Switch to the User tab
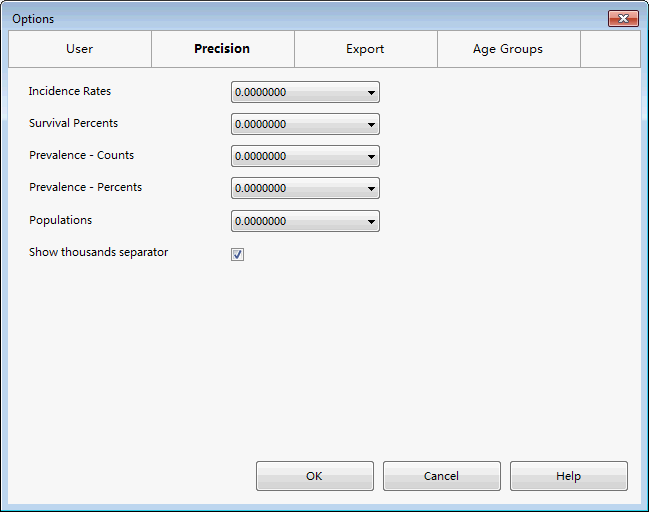This screenshot has height=512, width=649. point(80,49)
